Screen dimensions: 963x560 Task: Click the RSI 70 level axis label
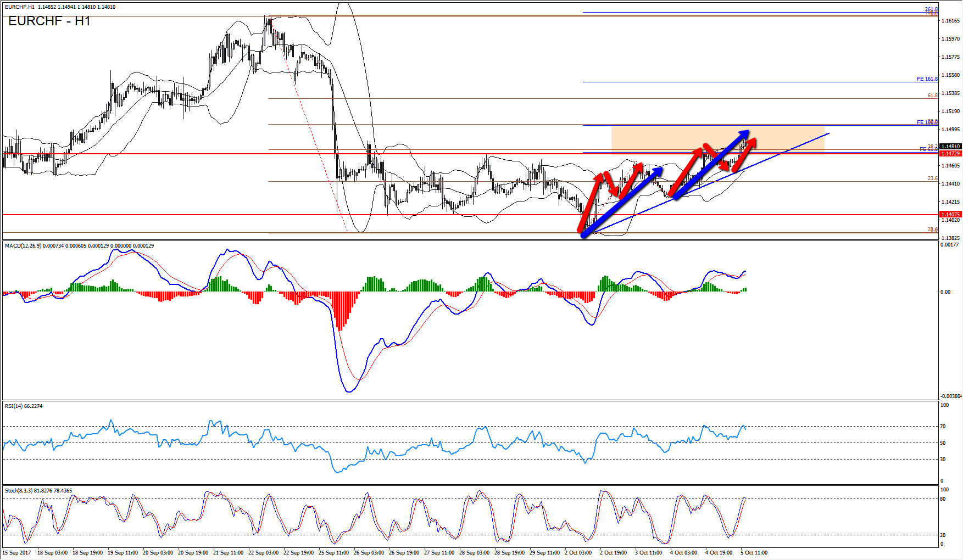click(x=943, y=427)
